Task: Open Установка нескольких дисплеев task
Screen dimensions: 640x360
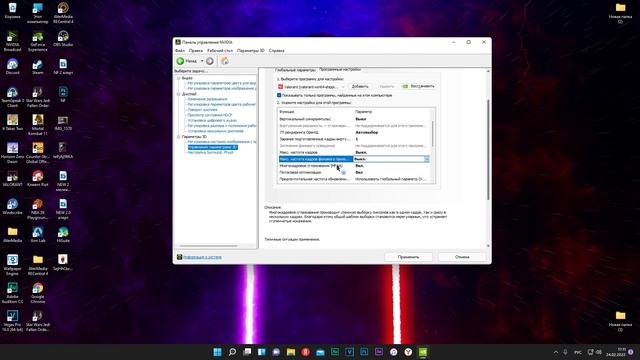Action: (215, 131)
